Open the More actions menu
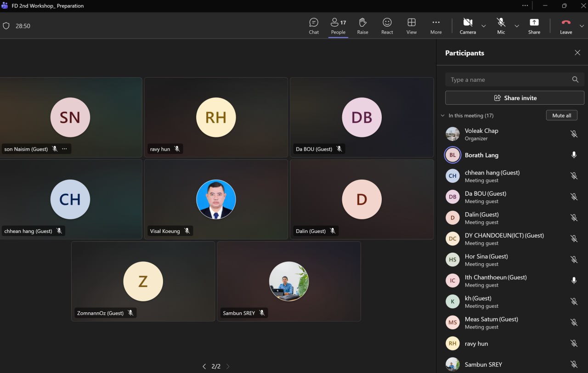588x373 pixels. (x=435, y=26)
